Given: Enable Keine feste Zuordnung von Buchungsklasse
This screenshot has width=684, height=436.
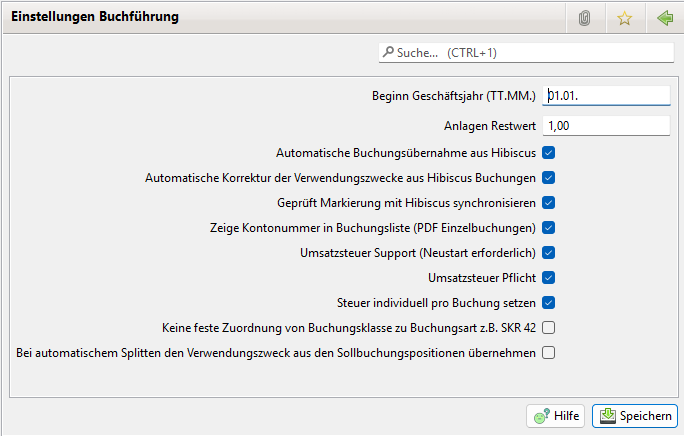Looking at the screenshot, I should click(x=549, y=327).
